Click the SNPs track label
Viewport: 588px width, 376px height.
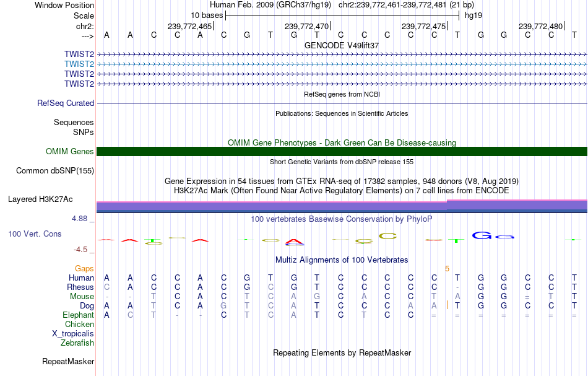pos(84,132)
